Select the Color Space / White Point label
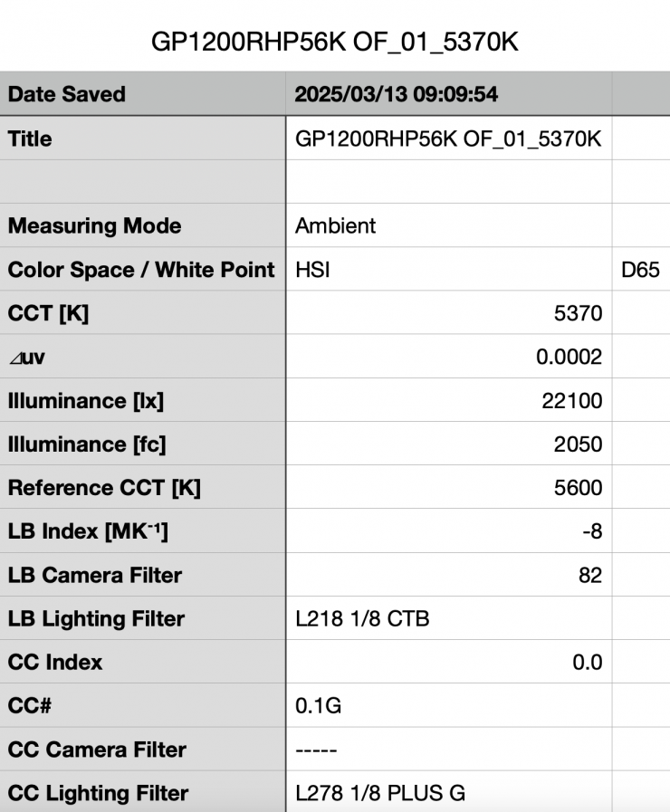670x812 pixels. point(141,270)
